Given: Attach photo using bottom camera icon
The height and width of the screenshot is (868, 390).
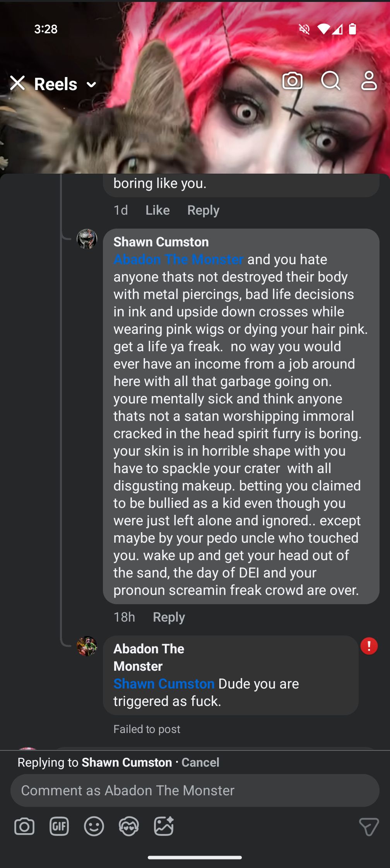Looking at the screenshot, I should 24,827.
